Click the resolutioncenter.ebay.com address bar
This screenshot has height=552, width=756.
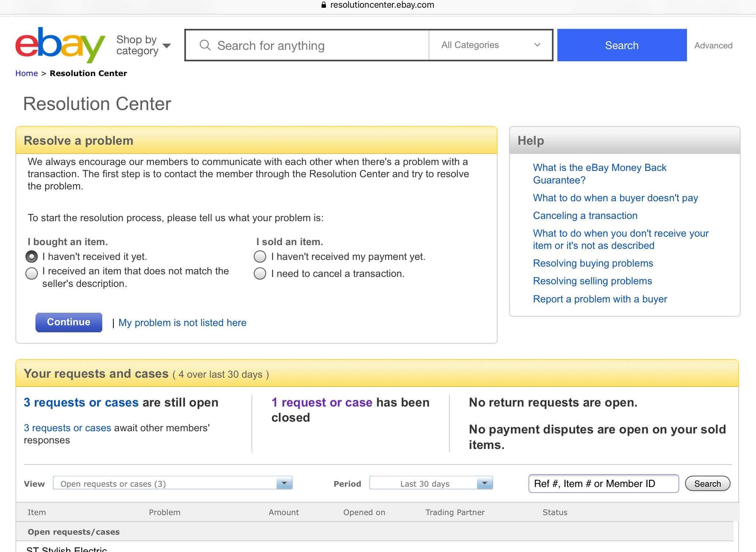(x=382, y=5)
